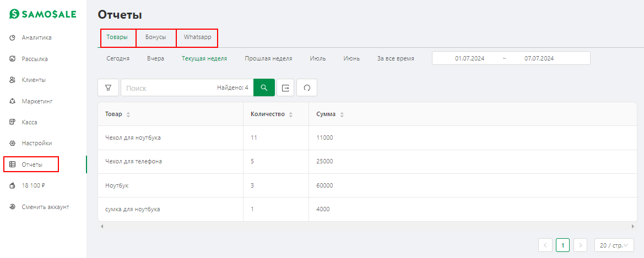Sort by Товар column arrows
The width and height of the screenshot is (644, 258).
point(128,115)
